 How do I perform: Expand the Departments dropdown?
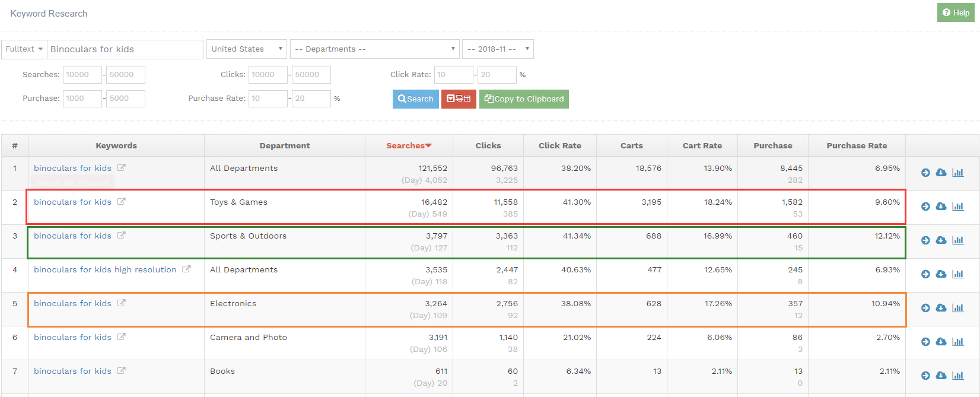[x=375, y=49]
